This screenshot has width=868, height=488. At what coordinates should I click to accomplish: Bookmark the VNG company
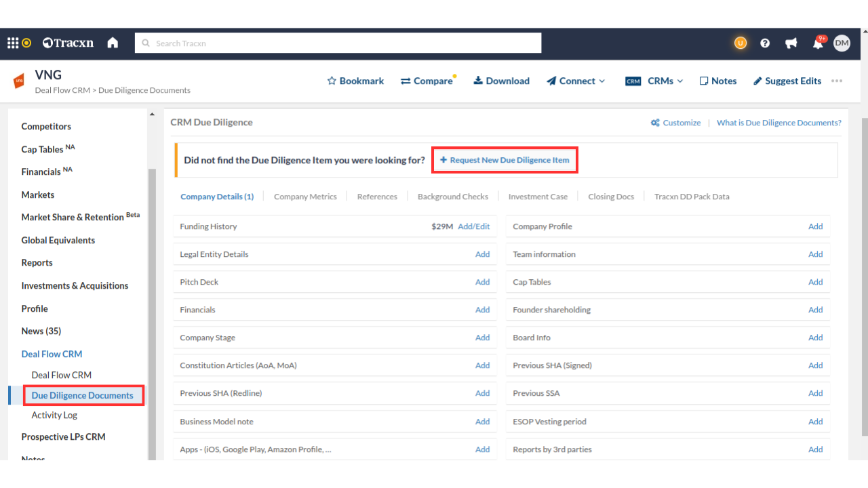[355, 81]
